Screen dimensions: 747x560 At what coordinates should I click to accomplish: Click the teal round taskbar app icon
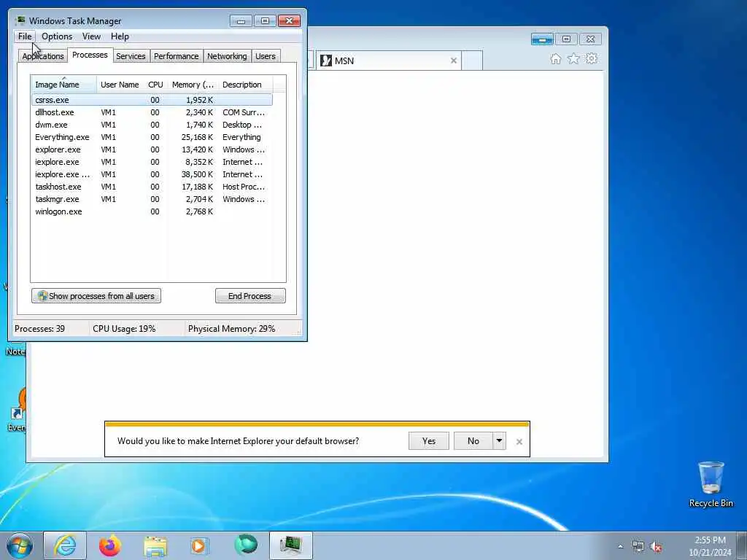pos(246,545)
